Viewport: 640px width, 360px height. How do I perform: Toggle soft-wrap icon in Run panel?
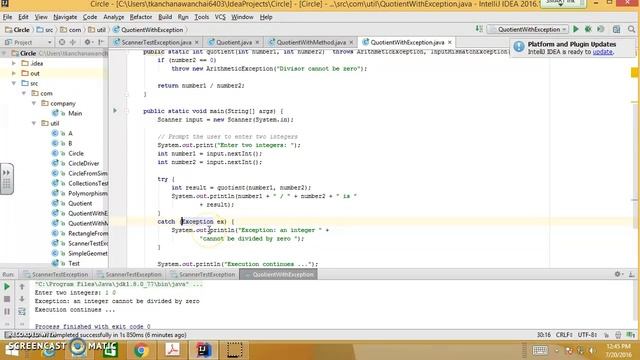click(22, 311)
